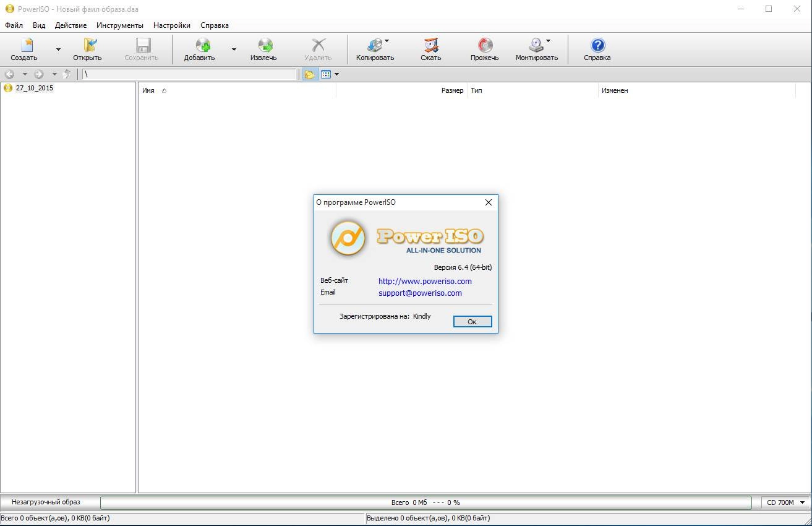Click the Сохранить floppy disk icon

coord(143,45)
